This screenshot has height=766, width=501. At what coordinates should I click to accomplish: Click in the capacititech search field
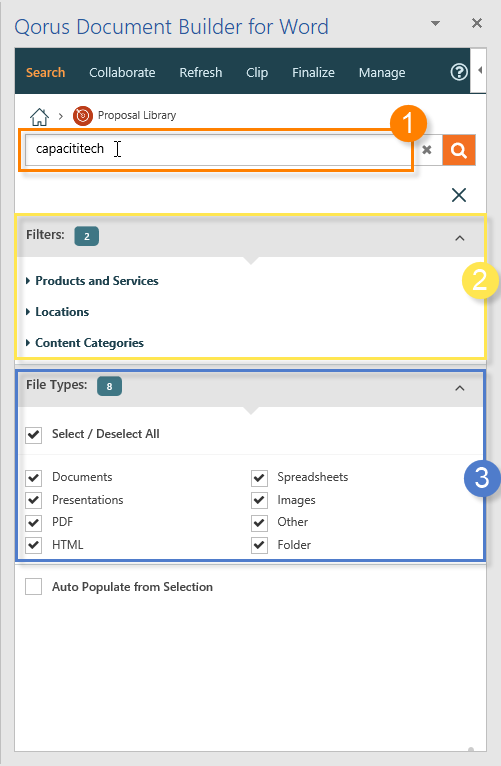(x=218, y=150)
